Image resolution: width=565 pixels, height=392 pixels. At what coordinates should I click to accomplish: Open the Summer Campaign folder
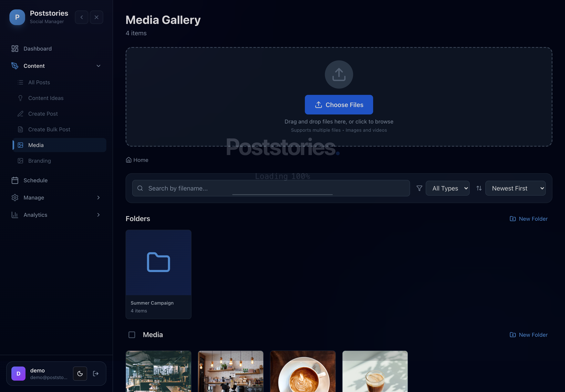[158, 274]
